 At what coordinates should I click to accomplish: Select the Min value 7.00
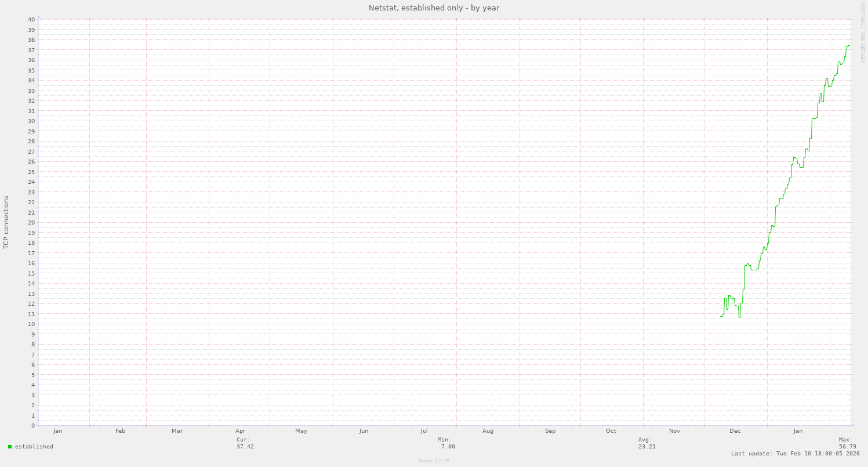pos(448,447)
